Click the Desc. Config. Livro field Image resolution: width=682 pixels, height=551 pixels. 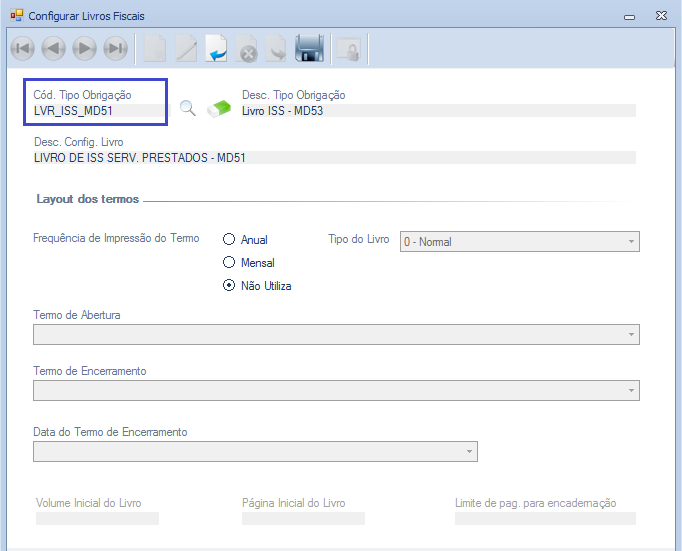tap(335, 157)
